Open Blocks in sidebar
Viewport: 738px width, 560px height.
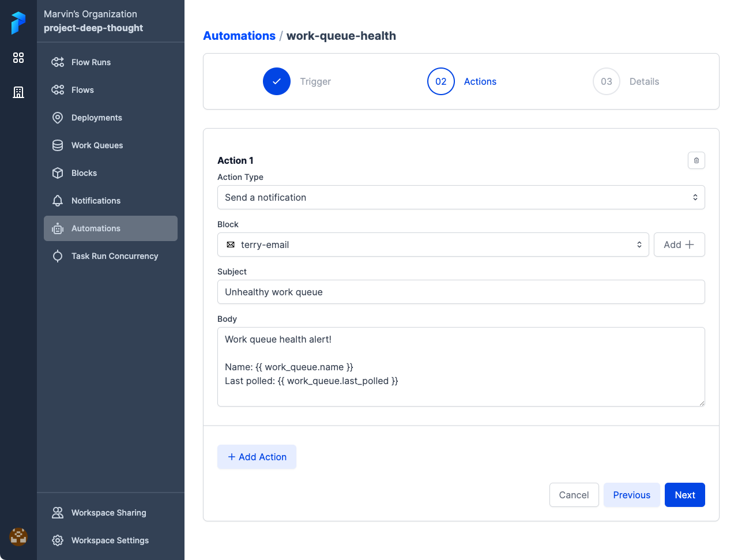pyautogui.click(x=111, y=173)
